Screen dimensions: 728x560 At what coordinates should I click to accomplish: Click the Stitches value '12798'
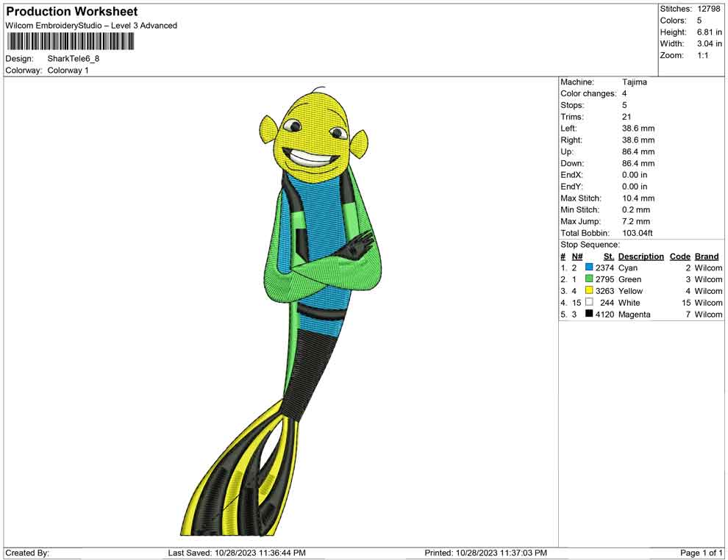[708, 9]
